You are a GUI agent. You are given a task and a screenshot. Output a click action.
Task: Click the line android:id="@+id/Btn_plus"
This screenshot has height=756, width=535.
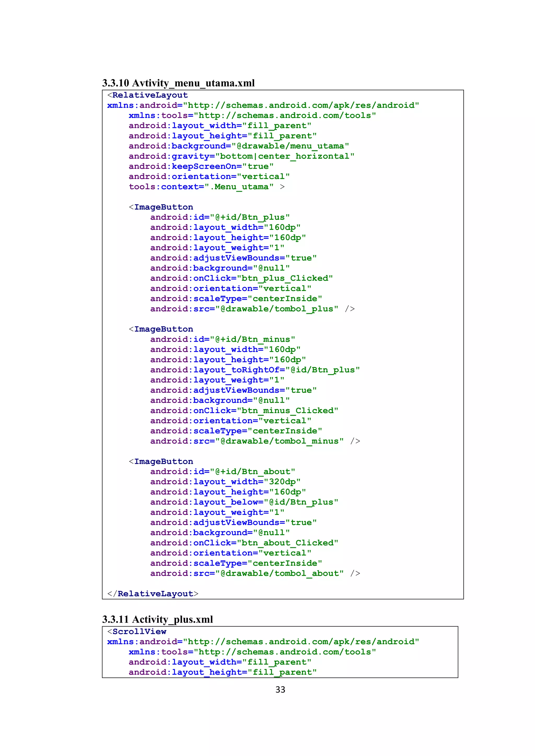pyautogui.click(x=220, y=217)
